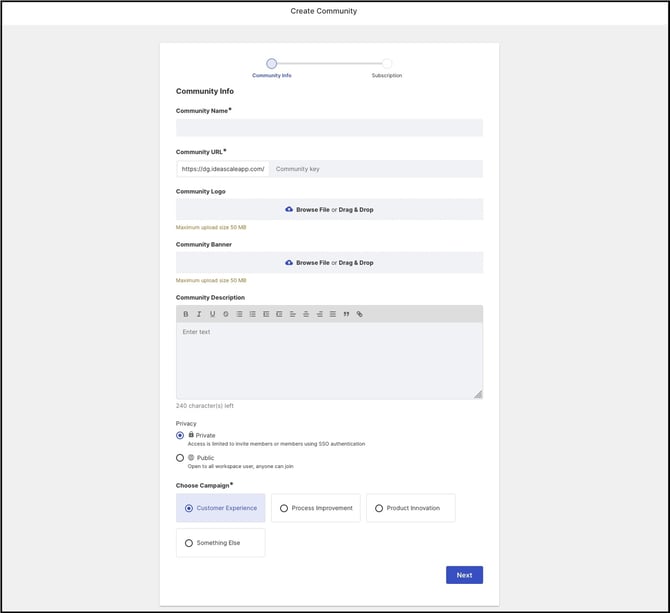Insert a blockquote in description
The image size is (670, 613).
[x=346, y=314]
